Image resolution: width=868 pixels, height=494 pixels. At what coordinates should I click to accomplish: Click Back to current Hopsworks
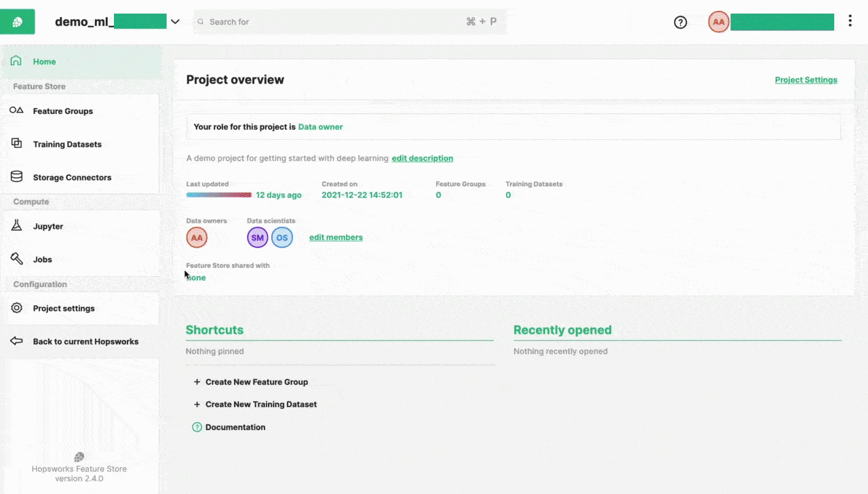[x=85, y=342]
